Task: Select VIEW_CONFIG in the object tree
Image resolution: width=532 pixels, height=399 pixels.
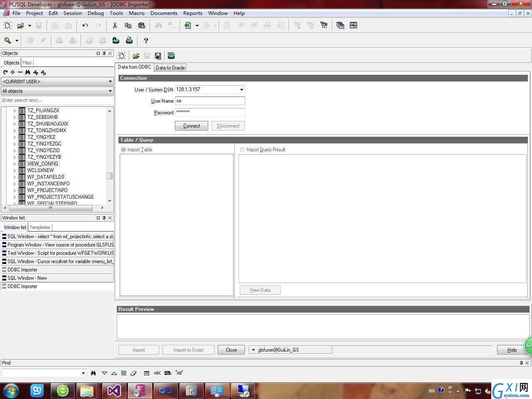Action: click(x=43, y=164)
